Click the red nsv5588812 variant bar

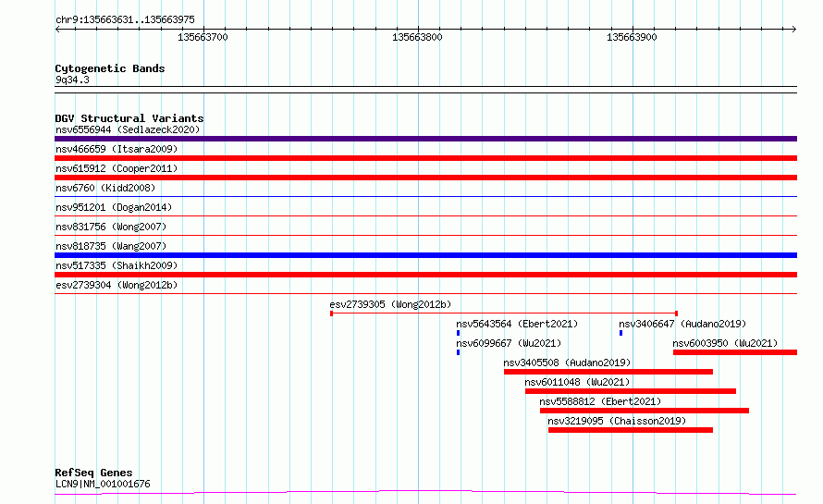coord(645,411)
